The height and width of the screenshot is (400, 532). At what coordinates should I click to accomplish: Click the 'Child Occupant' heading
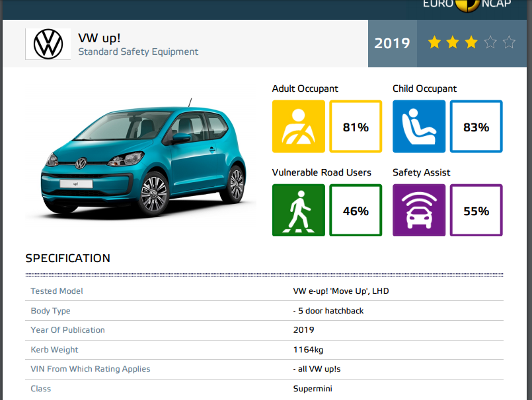tap(424, 89)
